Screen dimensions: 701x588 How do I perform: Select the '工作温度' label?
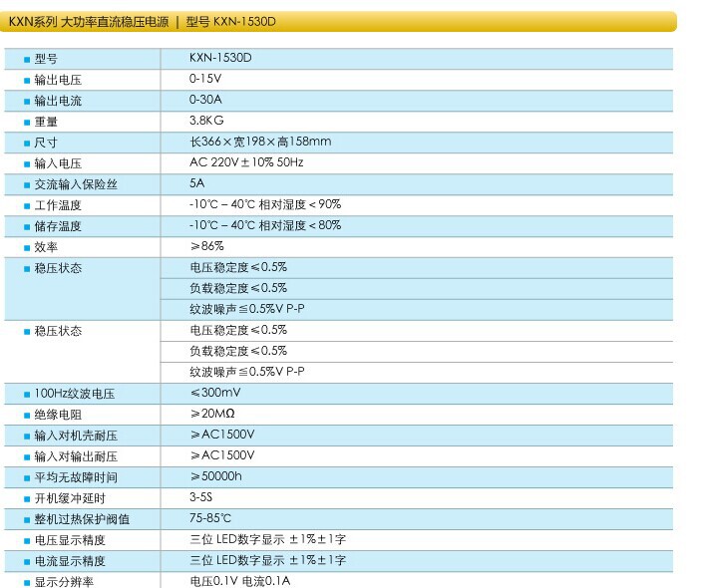58,205
